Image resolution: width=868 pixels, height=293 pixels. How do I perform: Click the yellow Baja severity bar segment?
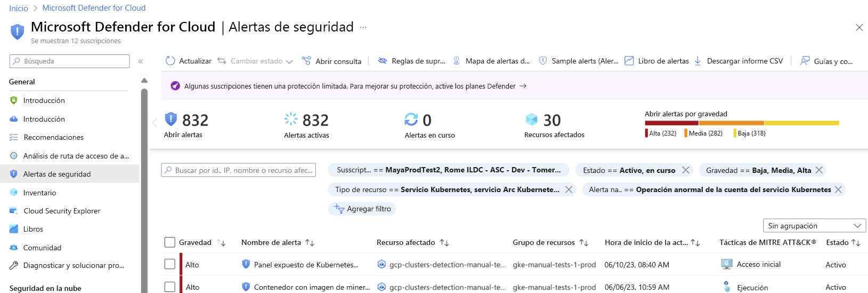point(801,123)
